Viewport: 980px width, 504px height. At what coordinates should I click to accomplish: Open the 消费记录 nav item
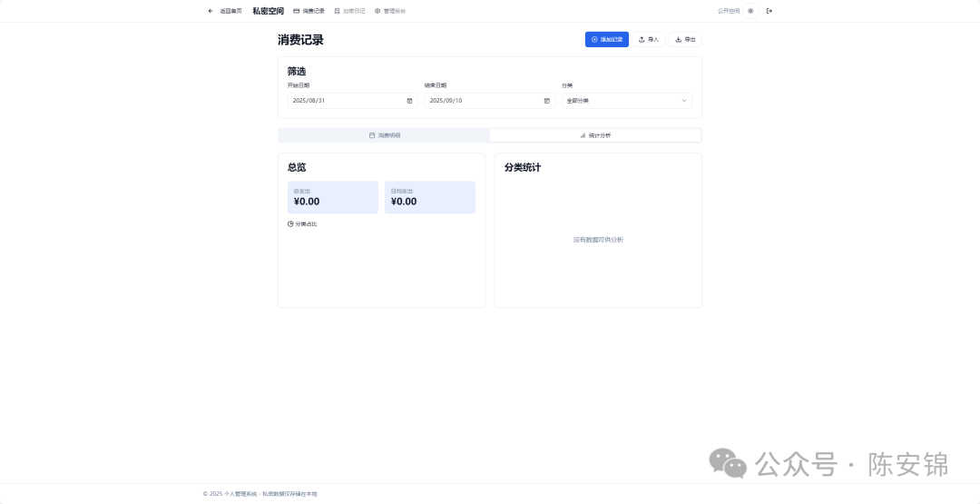click(x=309, y=11)
